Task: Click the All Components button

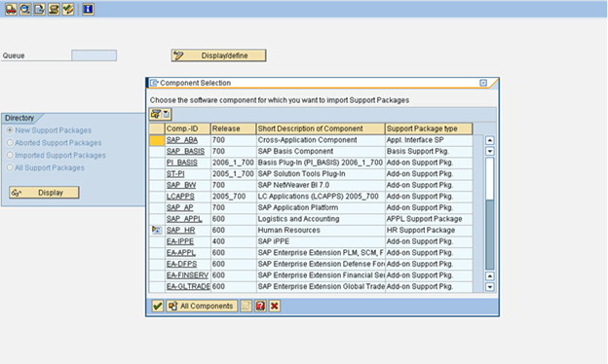Action: coord(202,306)
